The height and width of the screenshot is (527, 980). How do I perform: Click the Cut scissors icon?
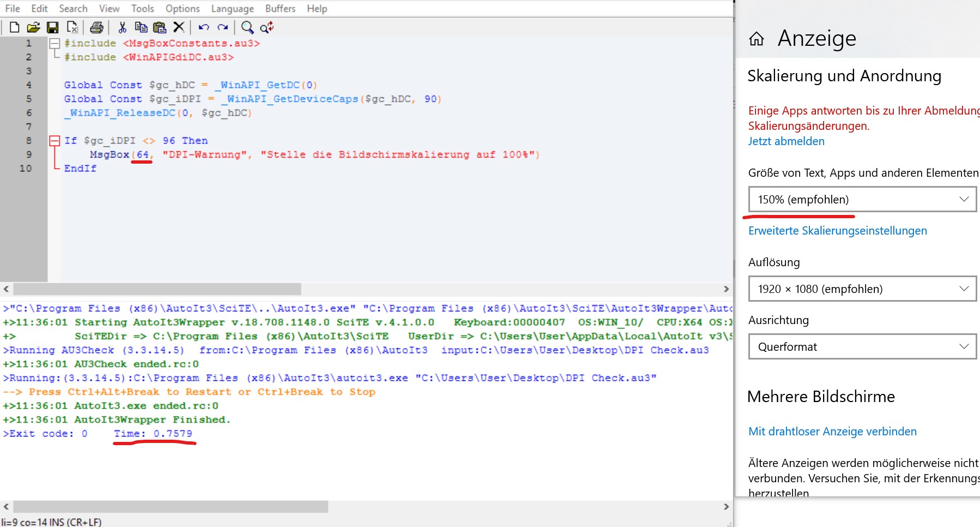point(122,27)
